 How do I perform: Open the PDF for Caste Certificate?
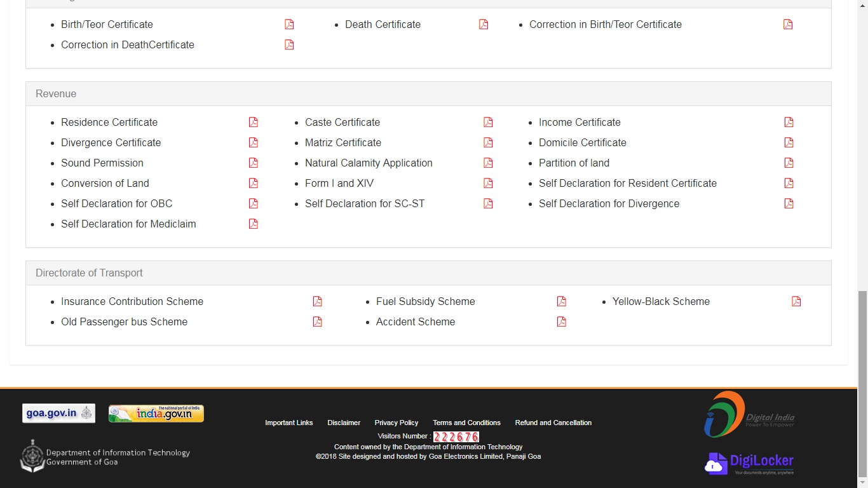[x=487, y=121]
